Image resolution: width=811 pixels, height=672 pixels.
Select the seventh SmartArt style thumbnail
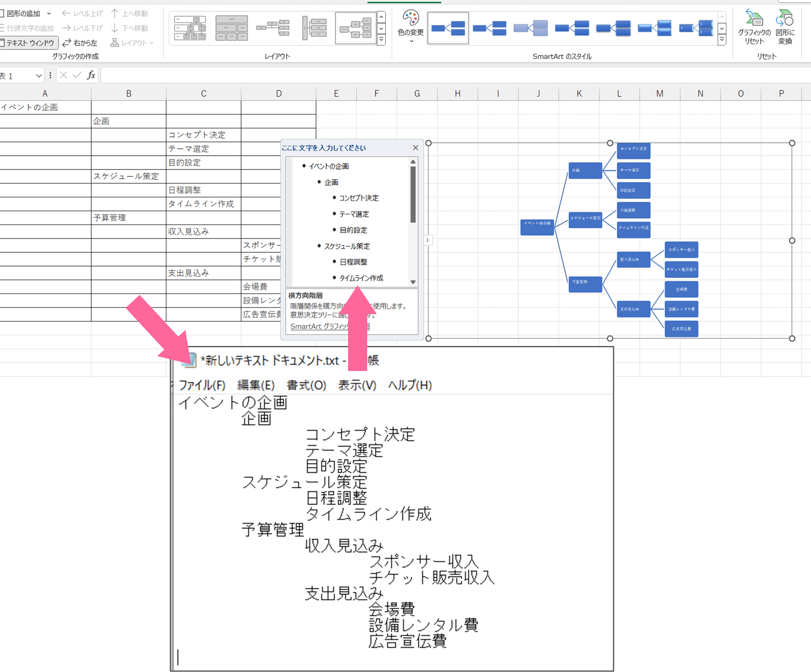click(x=696, y=28)
